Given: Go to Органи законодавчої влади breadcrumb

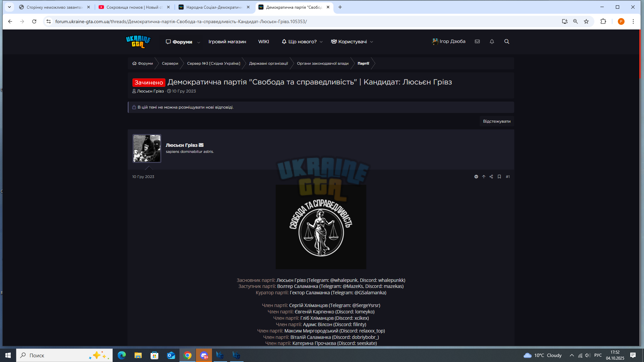Looking at the screenshot, I should click(x=323, y=63).
